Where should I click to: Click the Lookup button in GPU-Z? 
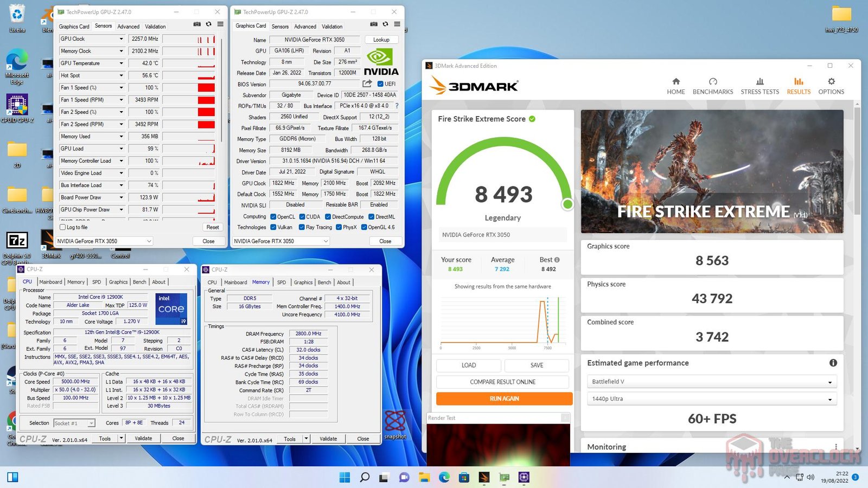click(x=381, y=40)
